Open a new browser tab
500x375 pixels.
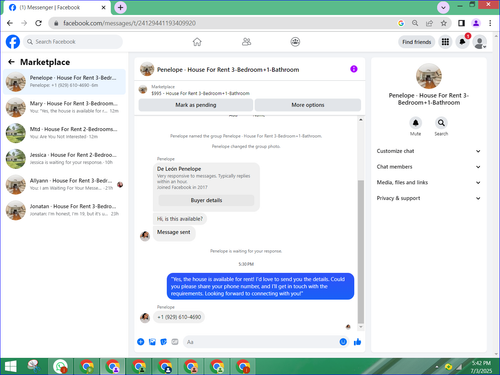(120, 7)
